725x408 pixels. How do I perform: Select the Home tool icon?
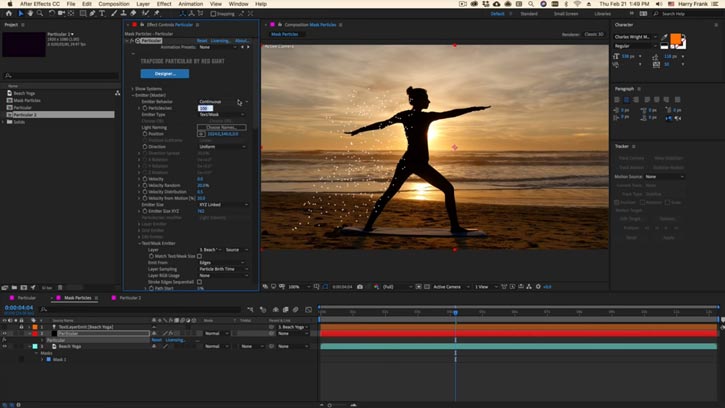click(x=9, y=13)
